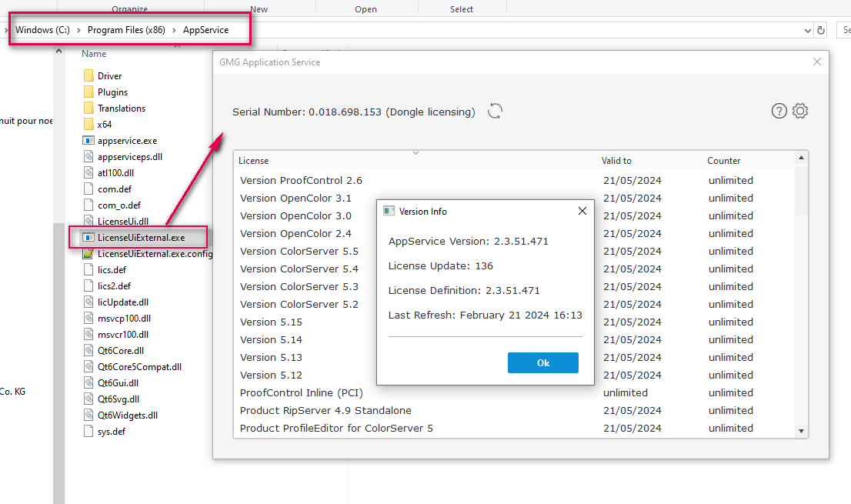Click Open ribbon group label
Screen dimensions: 851x504
click(x=365, y=9)
